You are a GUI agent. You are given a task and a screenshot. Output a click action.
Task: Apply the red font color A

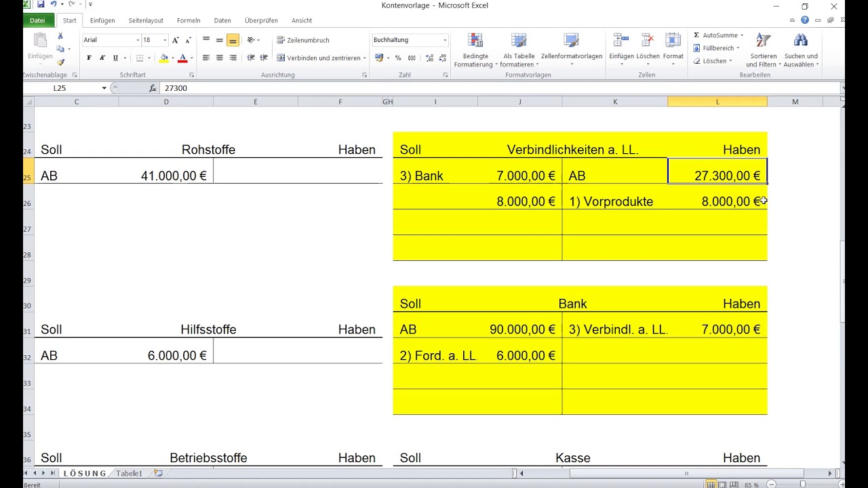(x=182, y=58)
